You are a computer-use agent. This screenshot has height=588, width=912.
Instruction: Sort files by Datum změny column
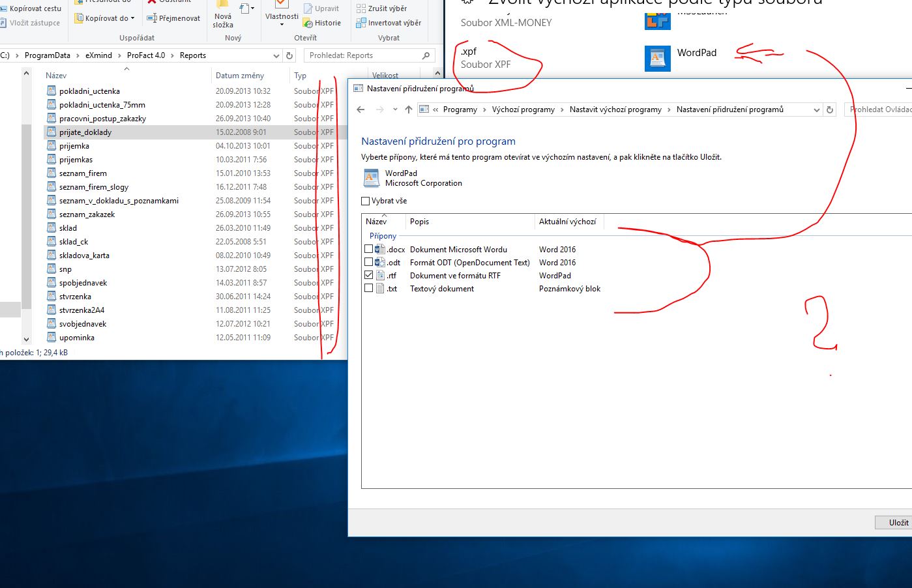pos(240,76)
